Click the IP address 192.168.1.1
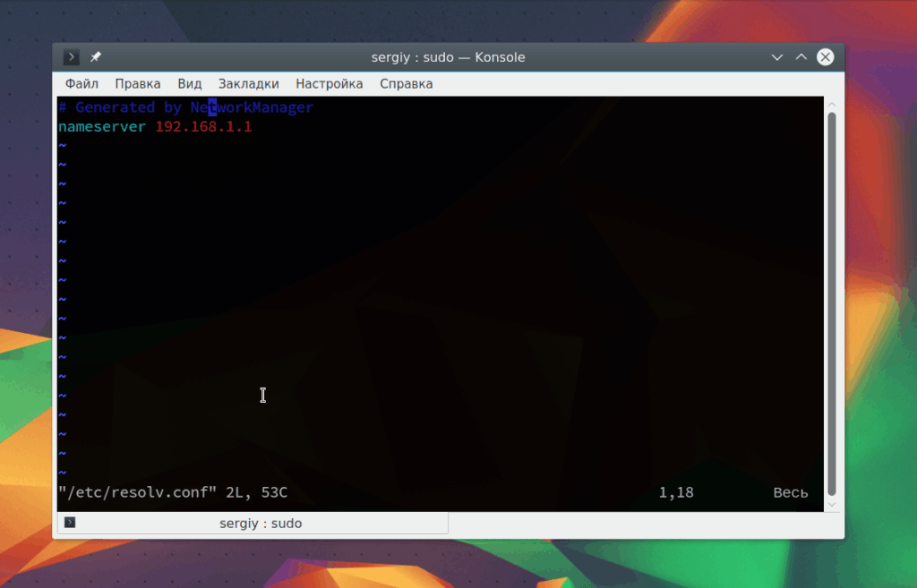This screenshot has width=917, height=588. [x=203, y=127]
